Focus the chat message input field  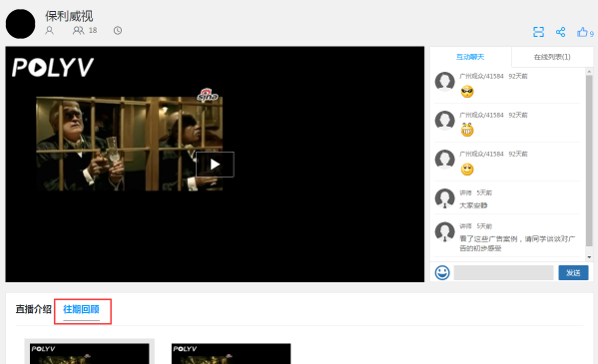[503, 273]
